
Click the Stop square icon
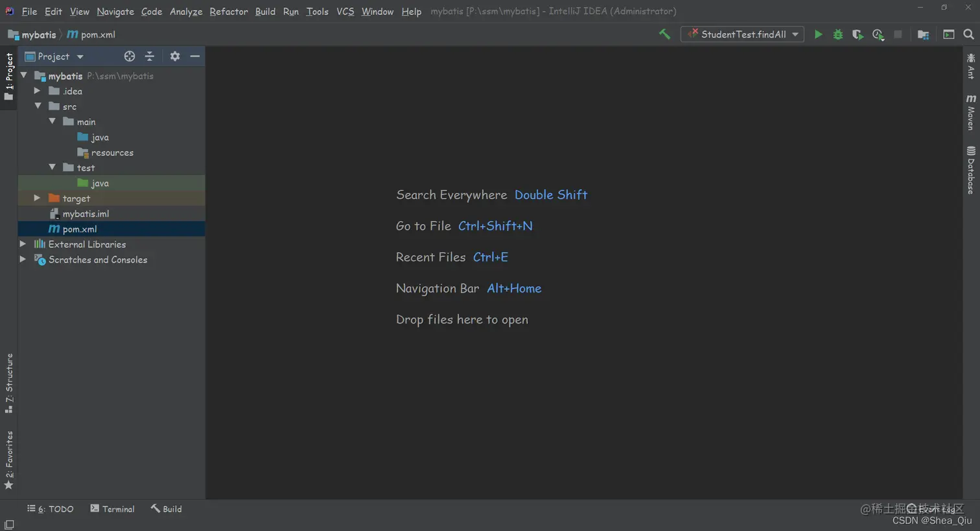898,34
